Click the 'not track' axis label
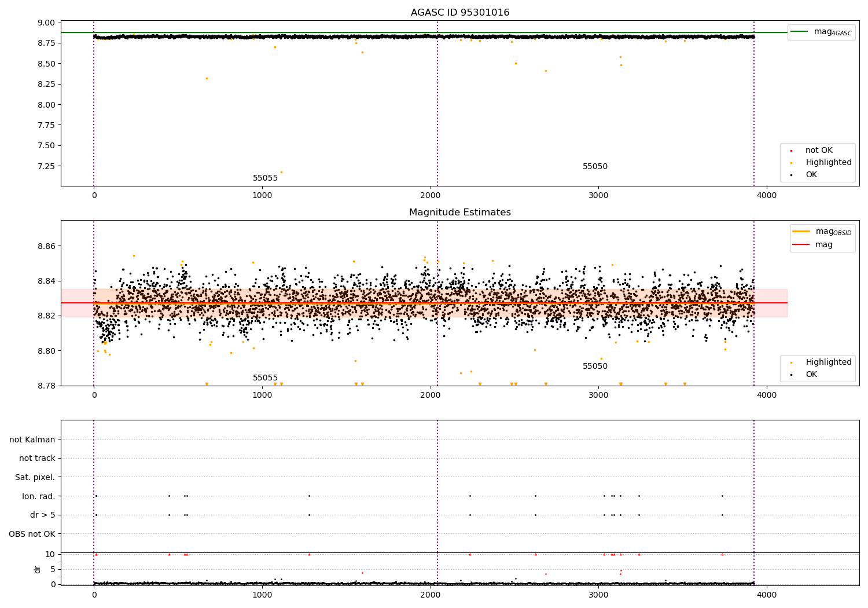Screen dimensions: 868x608 (37, 459)
